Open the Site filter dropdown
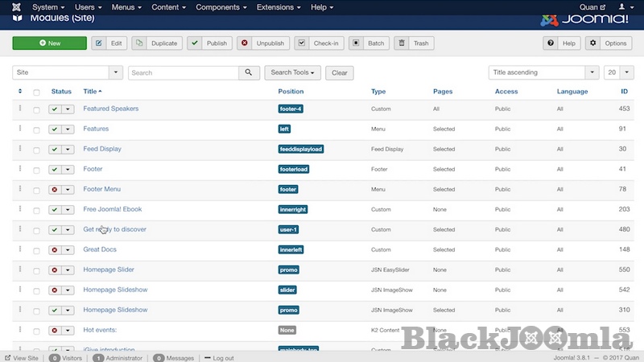 [x=68, y=72]
